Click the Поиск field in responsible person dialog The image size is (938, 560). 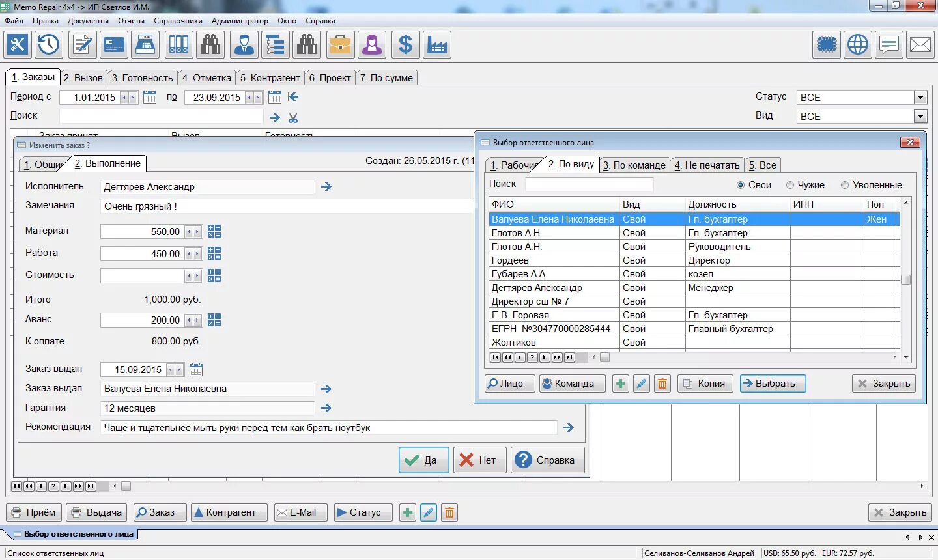point(589,184)
